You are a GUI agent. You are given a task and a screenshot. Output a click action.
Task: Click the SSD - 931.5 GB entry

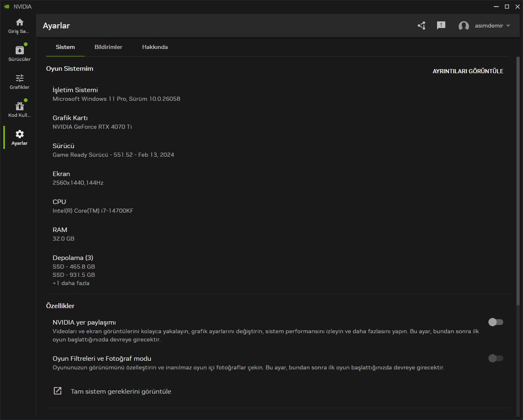pyautogui.click(x=74, y=275)
